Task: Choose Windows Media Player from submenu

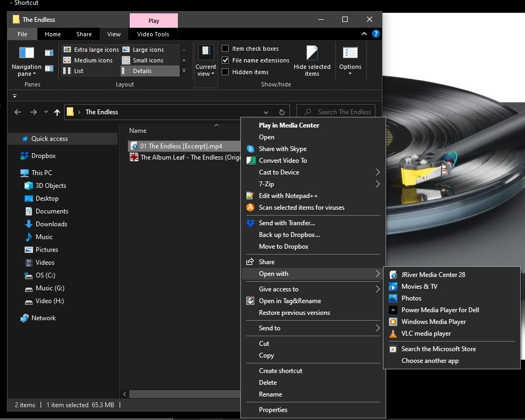Action: click(x=433, y=322)
